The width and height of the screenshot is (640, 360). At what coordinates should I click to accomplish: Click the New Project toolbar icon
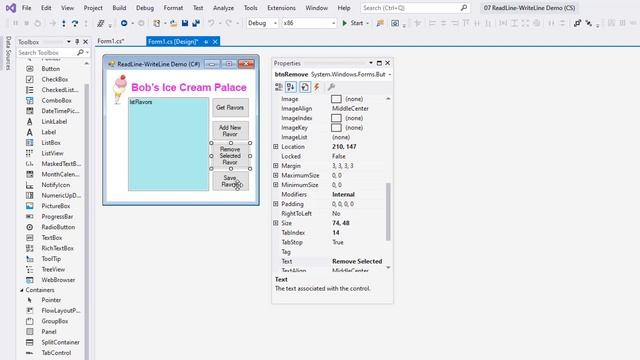click(x=157, y=23)
